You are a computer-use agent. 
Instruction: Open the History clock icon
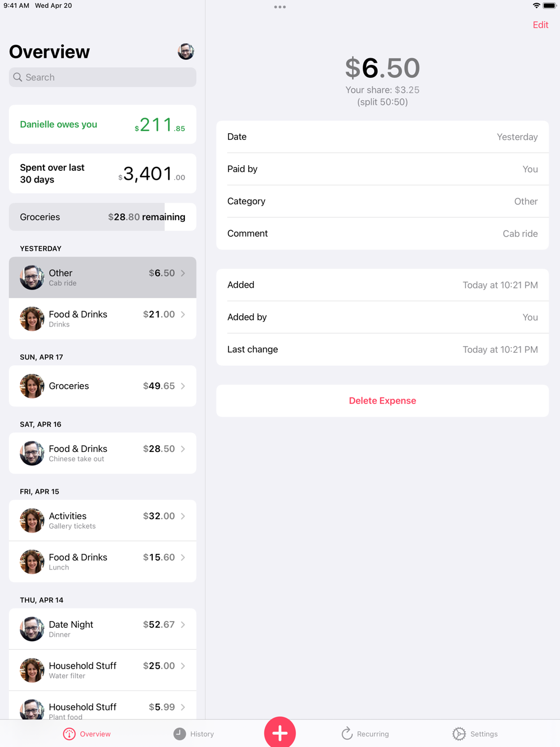[179, 734]
